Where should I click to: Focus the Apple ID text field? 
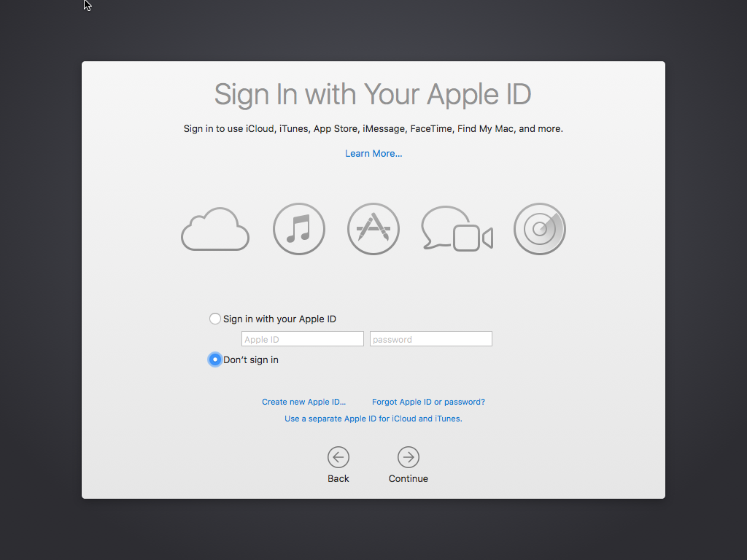303,339
